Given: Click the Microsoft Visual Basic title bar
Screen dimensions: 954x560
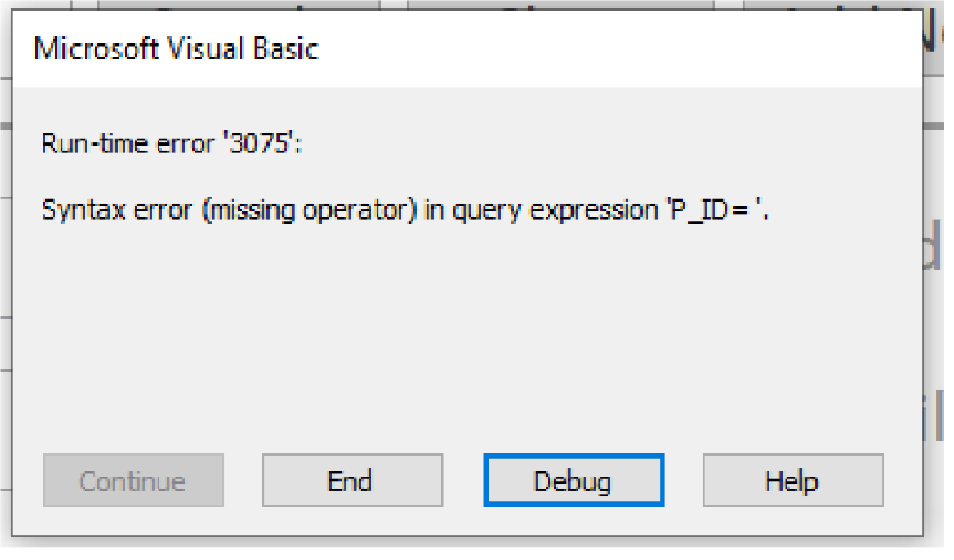Looking at the screenshot, I should (x=467, y=48).
